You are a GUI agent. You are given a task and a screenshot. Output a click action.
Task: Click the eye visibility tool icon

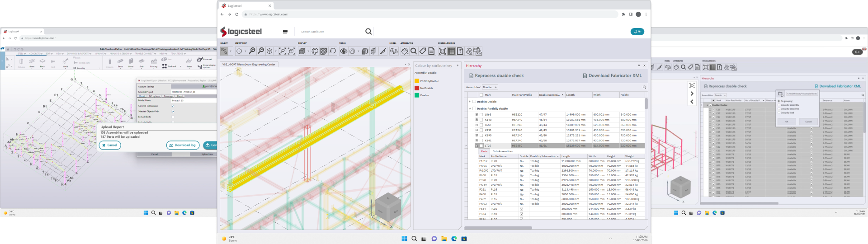click(x=344, y=52)
